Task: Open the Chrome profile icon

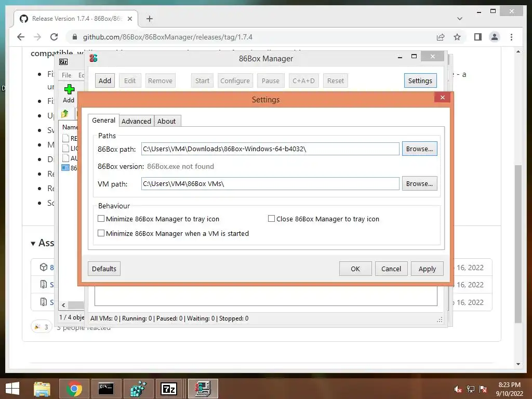Action: pos(495,37)
